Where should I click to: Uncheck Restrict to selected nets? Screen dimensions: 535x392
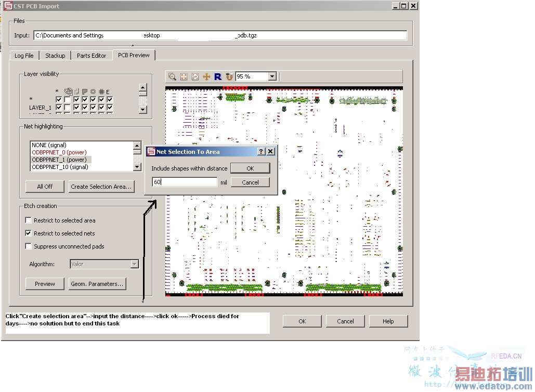click(x=28, y=233)
